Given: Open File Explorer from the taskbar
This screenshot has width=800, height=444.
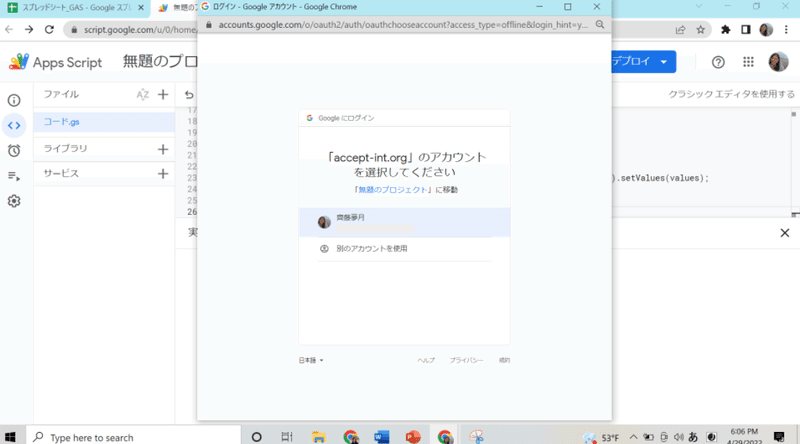Looking at the screenshot, I should [319, 437].
